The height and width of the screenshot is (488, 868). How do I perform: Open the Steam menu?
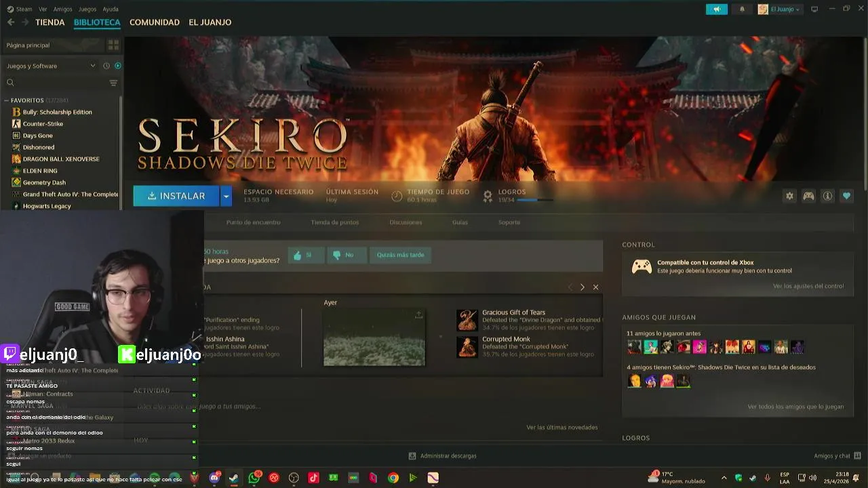click(20, 9)
